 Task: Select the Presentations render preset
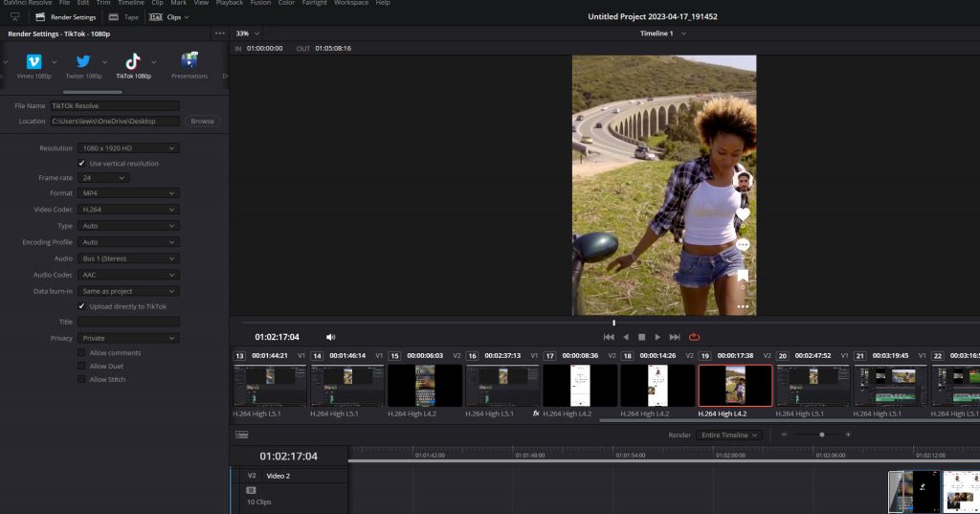coord(189,66)
